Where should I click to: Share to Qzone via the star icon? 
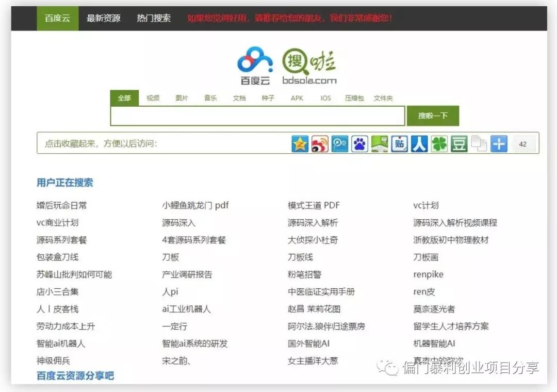click(300, 144)
